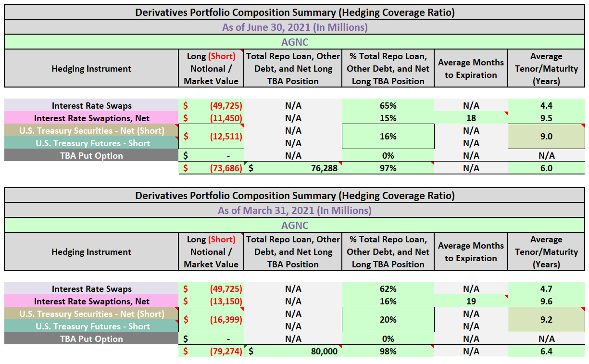589x364 pixels.
Task: Select the 9.5 swaptions tenor cell
Action: pyautogui.click(x=546, y=118)
